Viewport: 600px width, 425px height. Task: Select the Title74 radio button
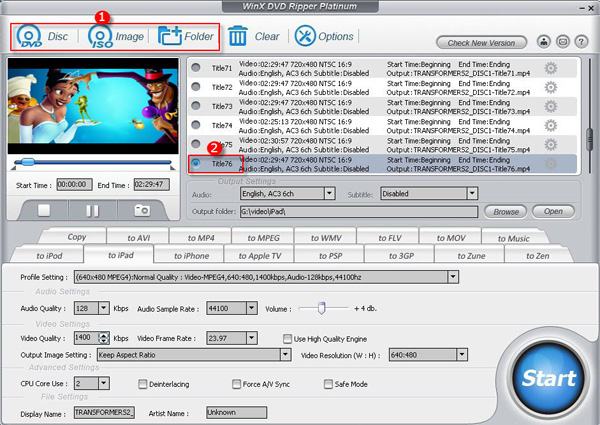(196, 125)
